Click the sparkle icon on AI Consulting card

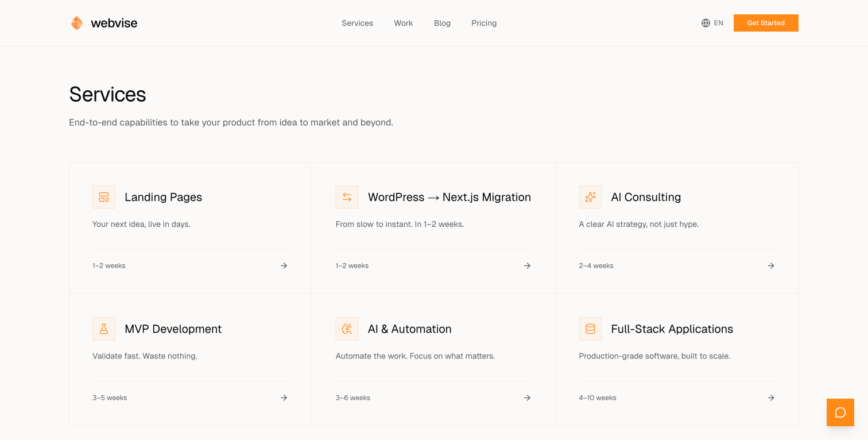590,196
